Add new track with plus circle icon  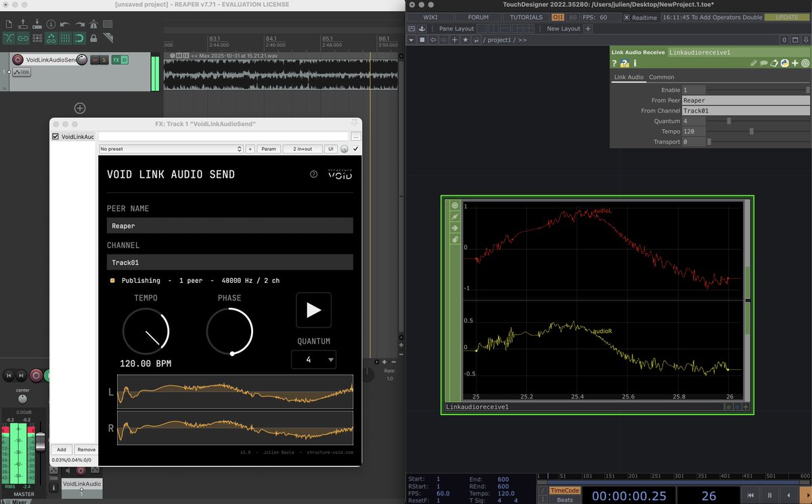coord(80,108)
